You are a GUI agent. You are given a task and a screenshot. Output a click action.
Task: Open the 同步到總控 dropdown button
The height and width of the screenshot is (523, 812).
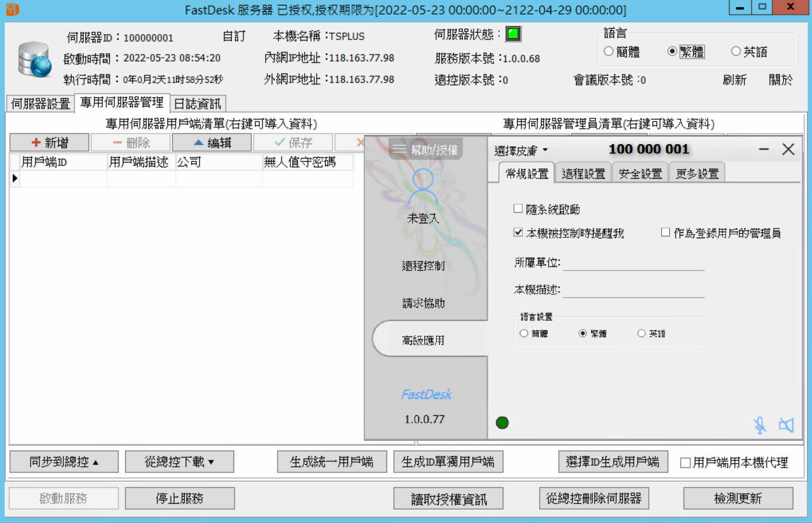tap(64, 462)
